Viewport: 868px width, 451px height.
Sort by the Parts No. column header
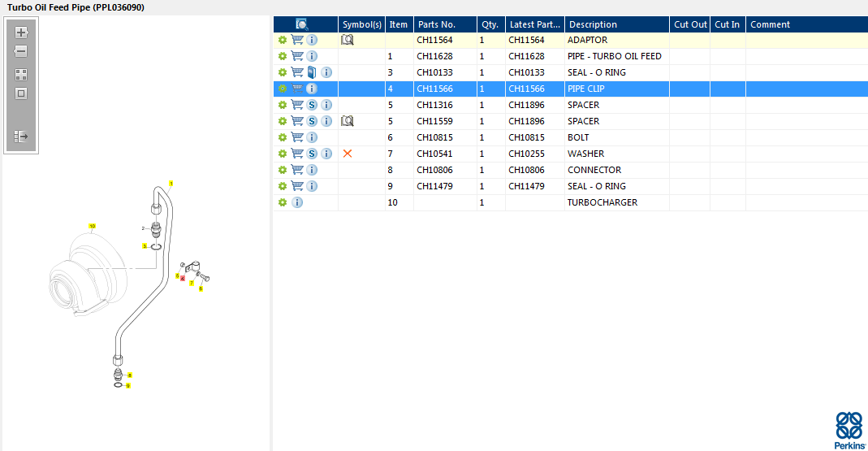coord(437,24)
